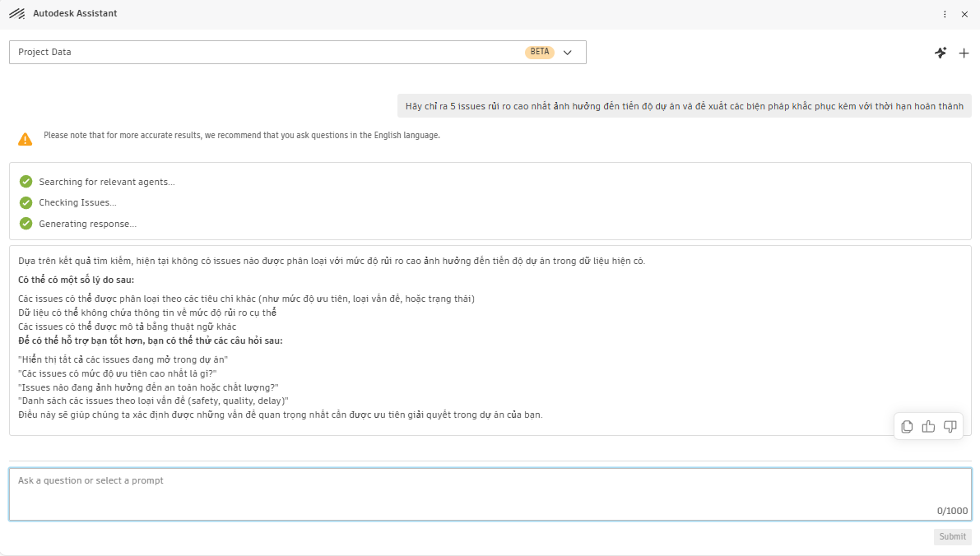Click the BETA badge
The width and height of the screenshot is (980, 556).
point(540,52)
